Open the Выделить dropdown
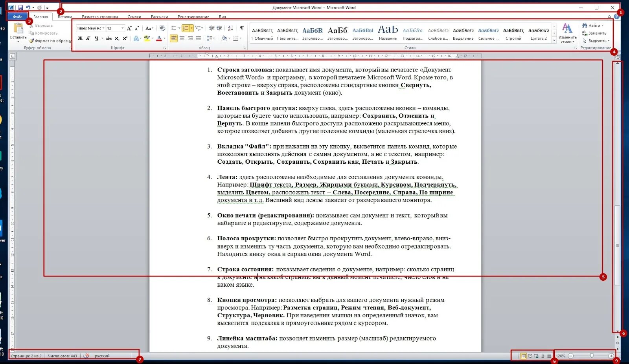 pyautogui.click(x=596, y=41)
